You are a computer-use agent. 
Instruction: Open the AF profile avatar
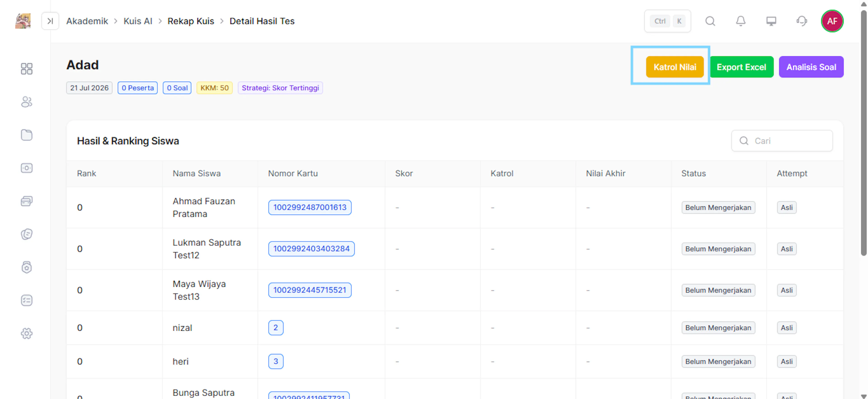point(832,21)
